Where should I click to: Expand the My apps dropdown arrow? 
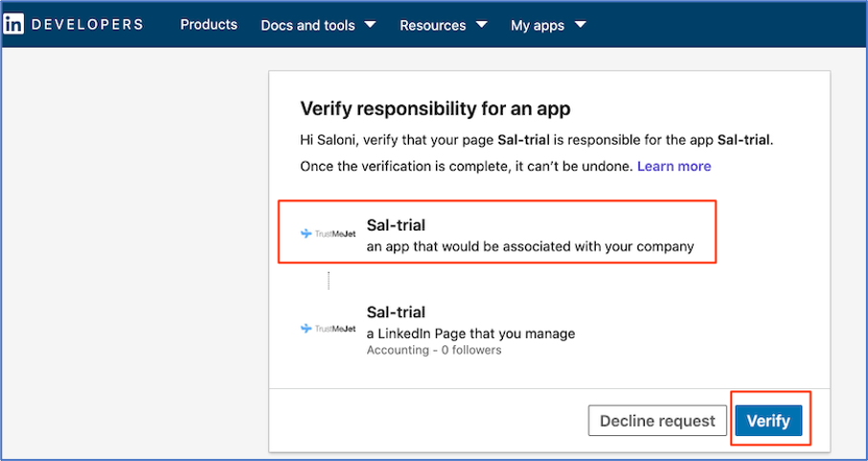tap(581, 24)
